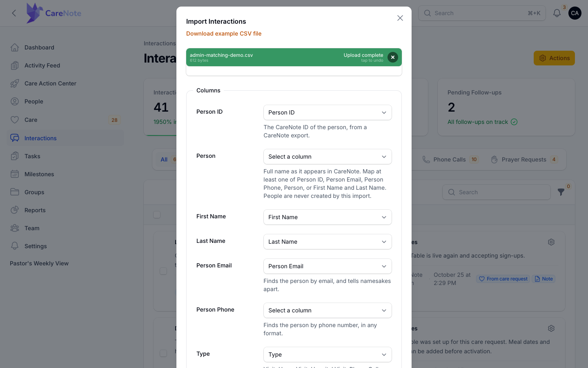Click the Interactions breadcrumb link
This screenshot has height=368, width=588.
160,43
